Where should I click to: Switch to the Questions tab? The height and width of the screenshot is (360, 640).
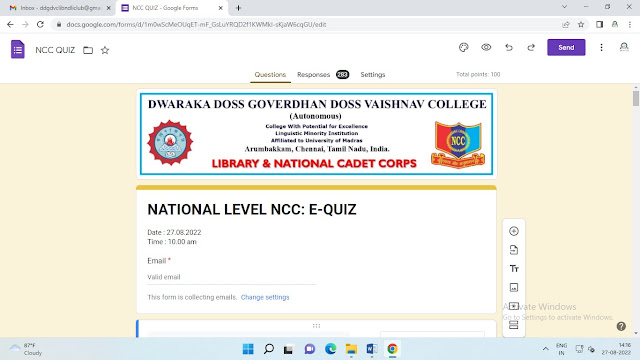coord(270,75)
